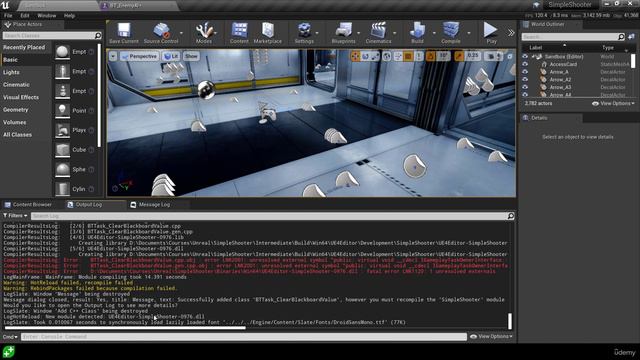Viewport: 640px width, 360px height.
Task: Open the viewport Show menu
Action: (191, 56)
